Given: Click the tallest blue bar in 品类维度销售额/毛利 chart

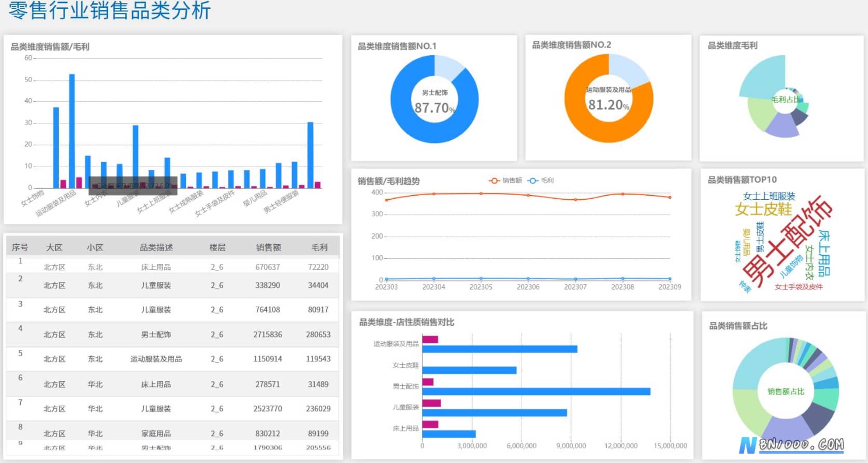Looking at the screenshot, I should 72,131.
